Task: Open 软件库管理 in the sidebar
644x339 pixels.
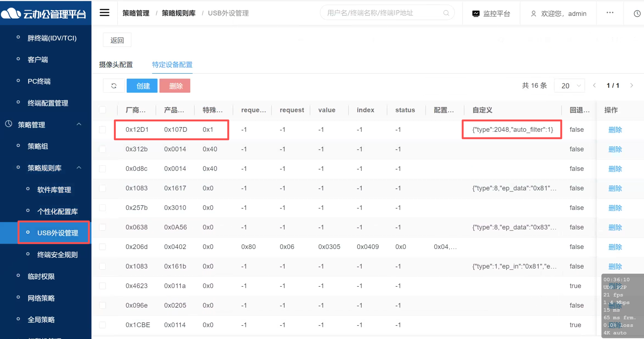Action: click(x=54, y=190)
